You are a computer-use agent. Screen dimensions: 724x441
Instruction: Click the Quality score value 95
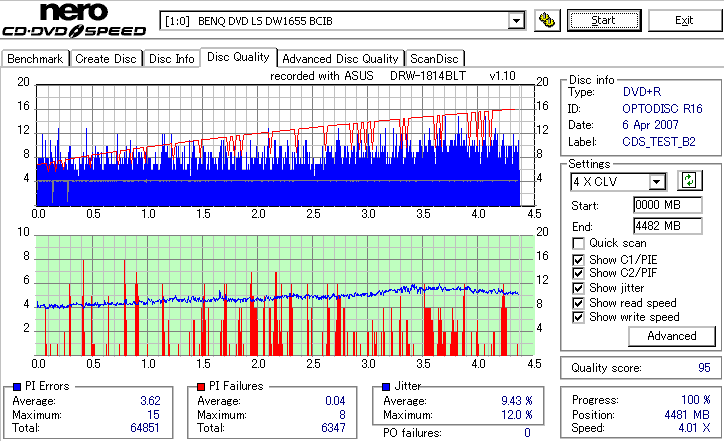704,368
